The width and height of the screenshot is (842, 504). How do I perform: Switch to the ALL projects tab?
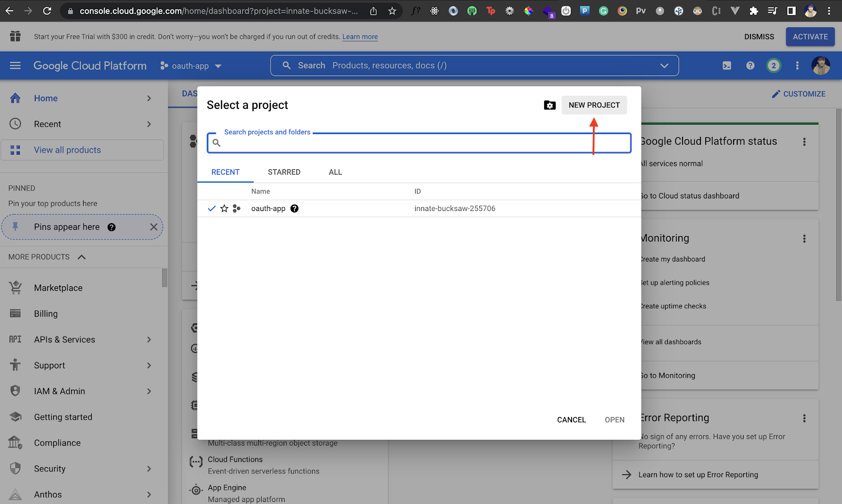click(x=335, y=172)
